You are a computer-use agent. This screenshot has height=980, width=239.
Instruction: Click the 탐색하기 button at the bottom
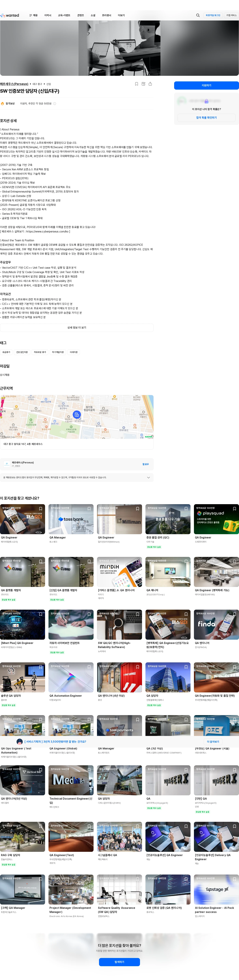click(x=119, y=962)
